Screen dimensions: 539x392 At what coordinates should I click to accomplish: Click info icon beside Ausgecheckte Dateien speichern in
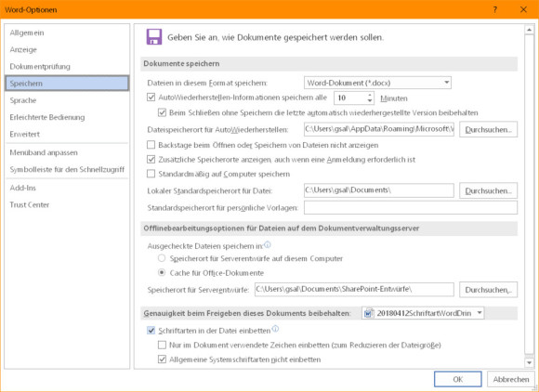268,245
